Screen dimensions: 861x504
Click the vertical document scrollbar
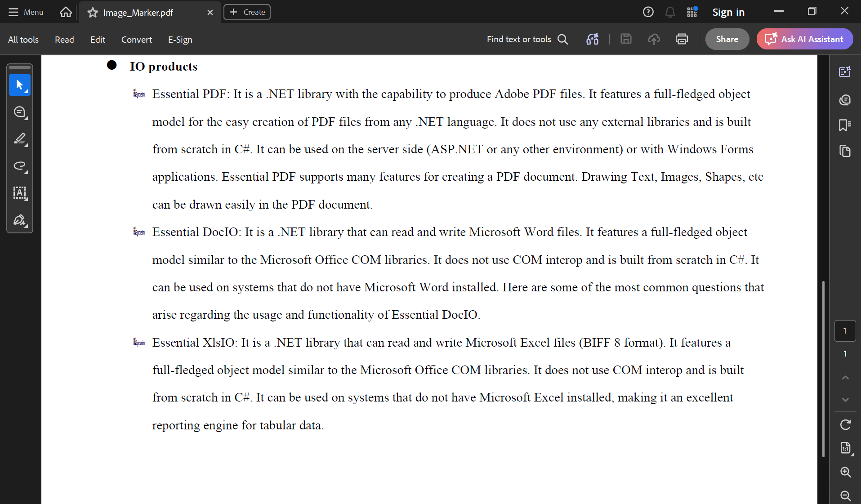823,369
